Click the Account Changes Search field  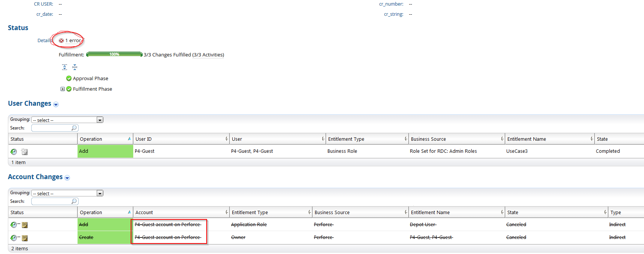[55, 202]
